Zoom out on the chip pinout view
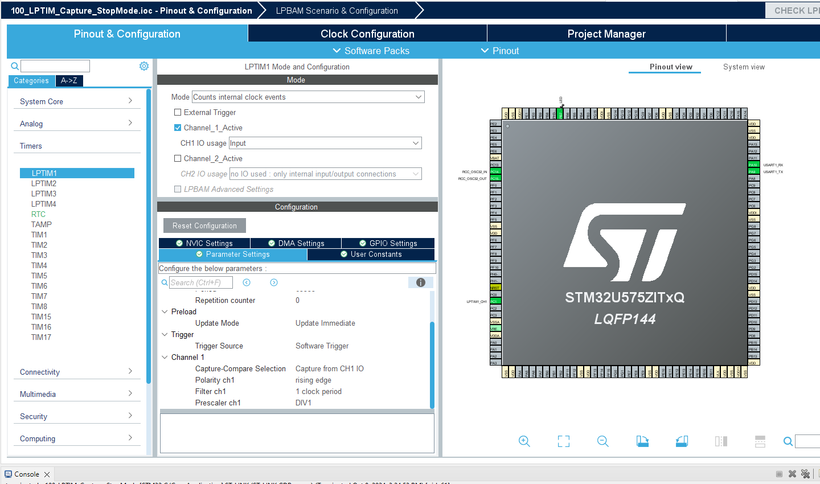This screenshot has height=484, width=820. point(602,441)
